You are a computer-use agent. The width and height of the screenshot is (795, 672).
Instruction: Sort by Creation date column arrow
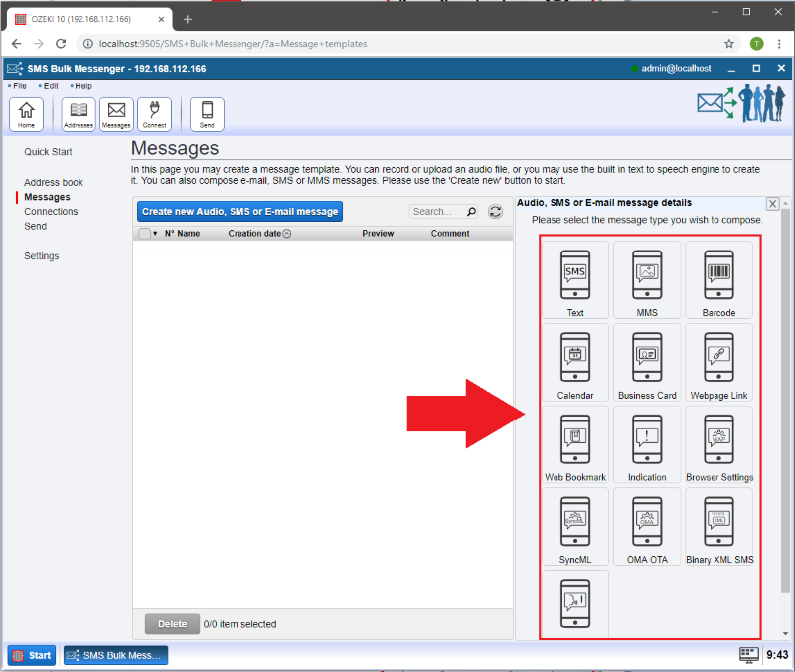pyautogui.click(x=287, y=234)
